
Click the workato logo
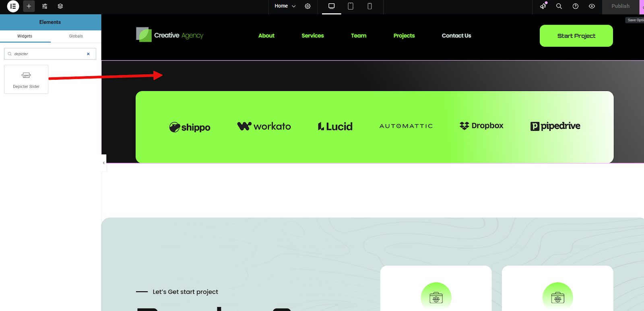[x=264, y=126]
